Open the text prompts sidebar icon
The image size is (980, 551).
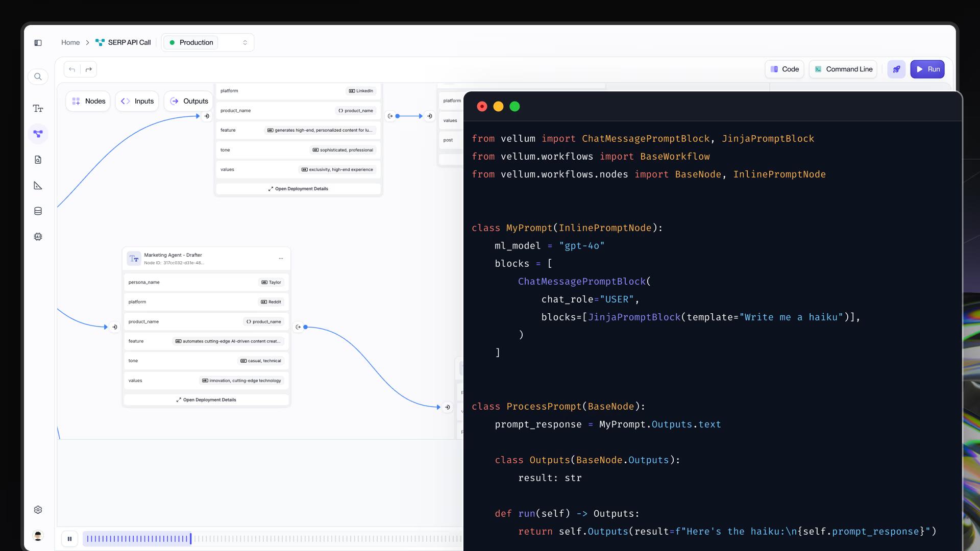click(x=38, y=108)
